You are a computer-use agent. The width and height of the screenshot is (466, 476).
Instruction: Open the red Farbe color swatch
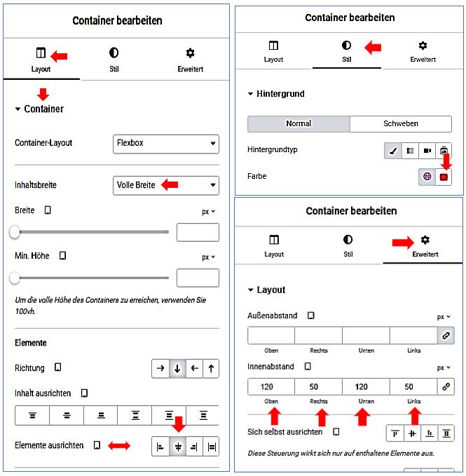point(444,177)
